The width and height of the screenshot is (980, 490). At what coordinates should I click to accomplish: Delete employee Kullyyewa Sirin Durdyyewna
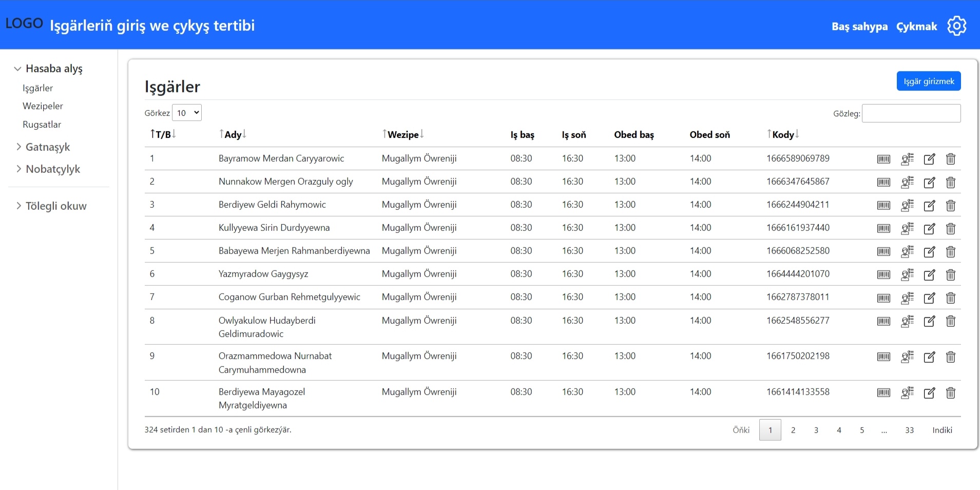[950, 229]
